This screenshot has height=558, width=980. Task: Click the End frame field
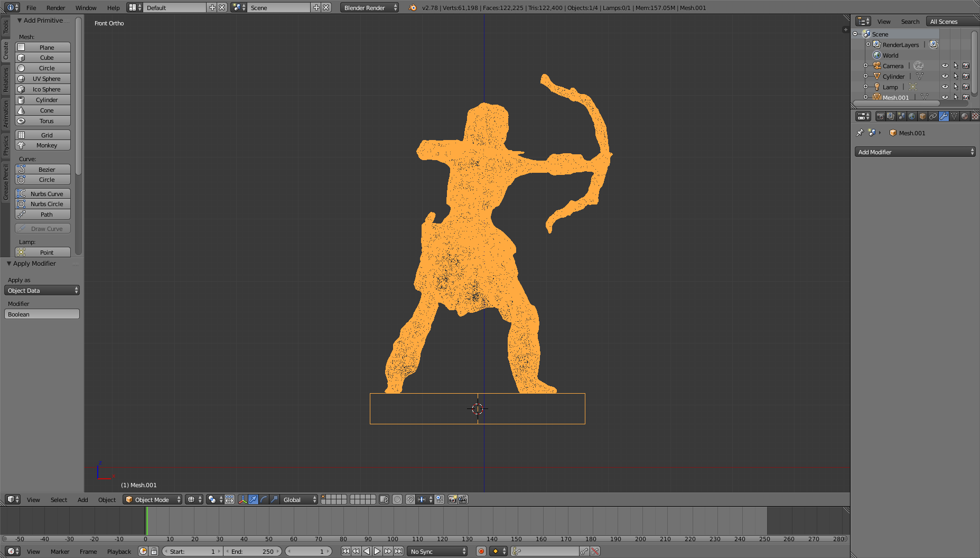(253, 551)
